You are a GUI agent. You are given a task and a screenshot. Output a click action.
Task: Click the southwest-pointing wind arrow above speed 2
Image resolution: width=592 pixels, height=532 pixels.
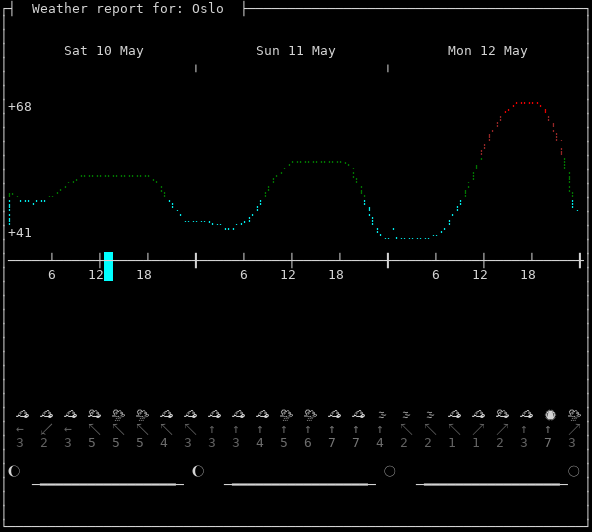(x=46, y=429)
